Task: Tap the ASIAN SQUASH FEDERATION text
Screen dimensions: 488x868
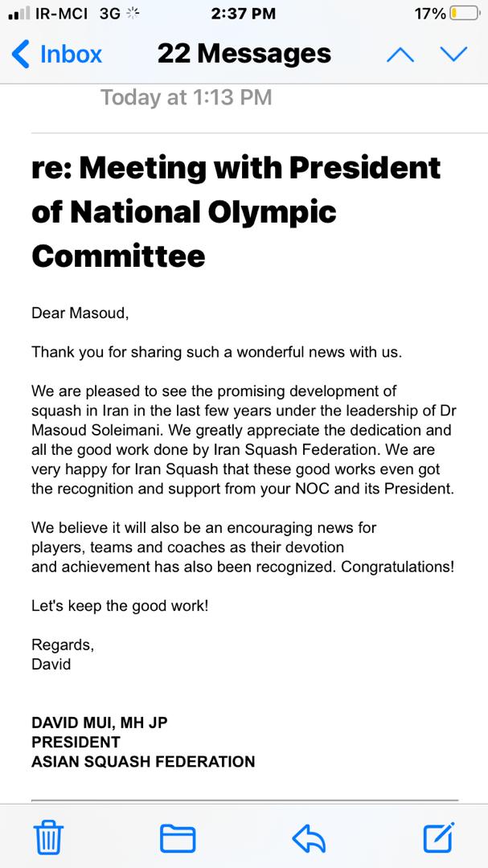Action: 143,761
